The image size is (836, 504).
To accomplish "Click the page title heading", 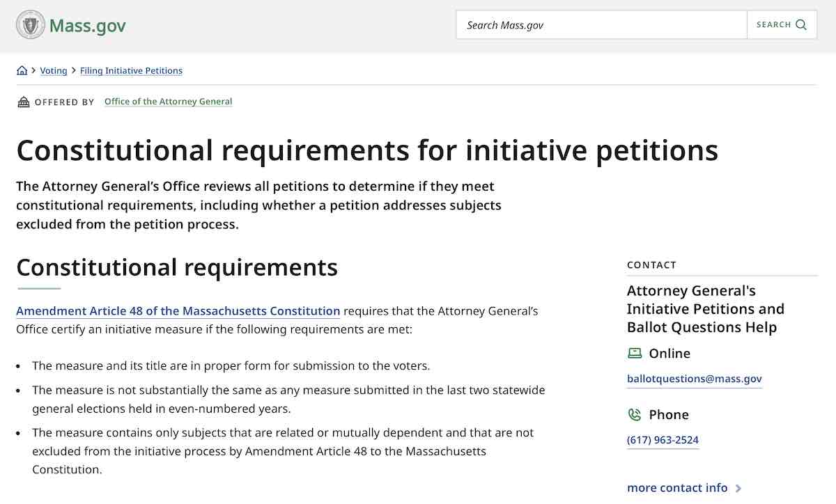I will click(x=366, y=150).
